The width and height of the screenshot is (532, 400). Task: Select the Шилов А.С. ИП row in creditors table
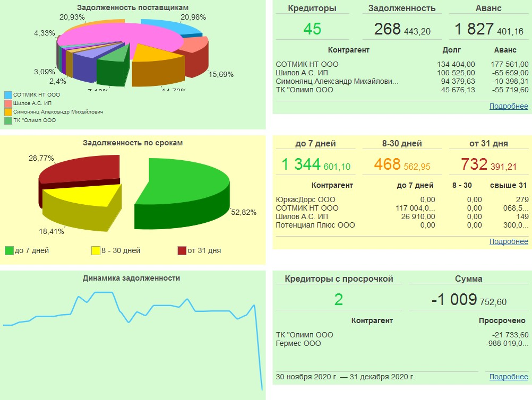pos(402,73)
